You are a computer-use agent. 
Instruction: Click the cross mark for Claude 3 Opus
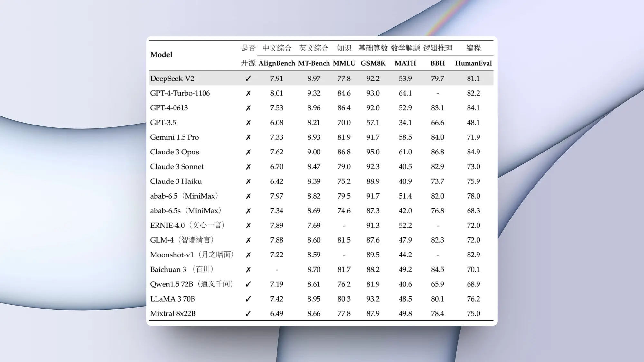[x=248, y=152]
